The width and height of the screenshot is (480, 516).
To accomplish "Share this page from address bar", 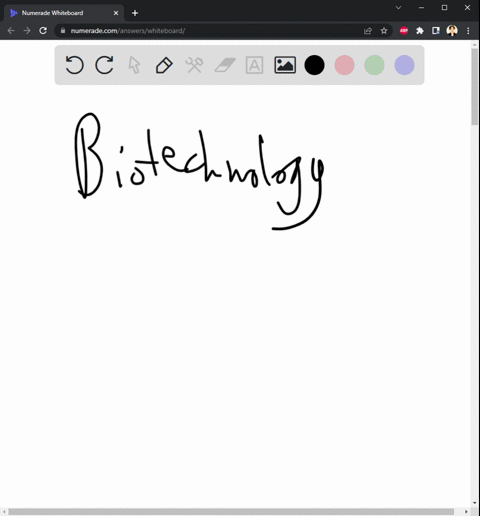I will coord(368,31).
